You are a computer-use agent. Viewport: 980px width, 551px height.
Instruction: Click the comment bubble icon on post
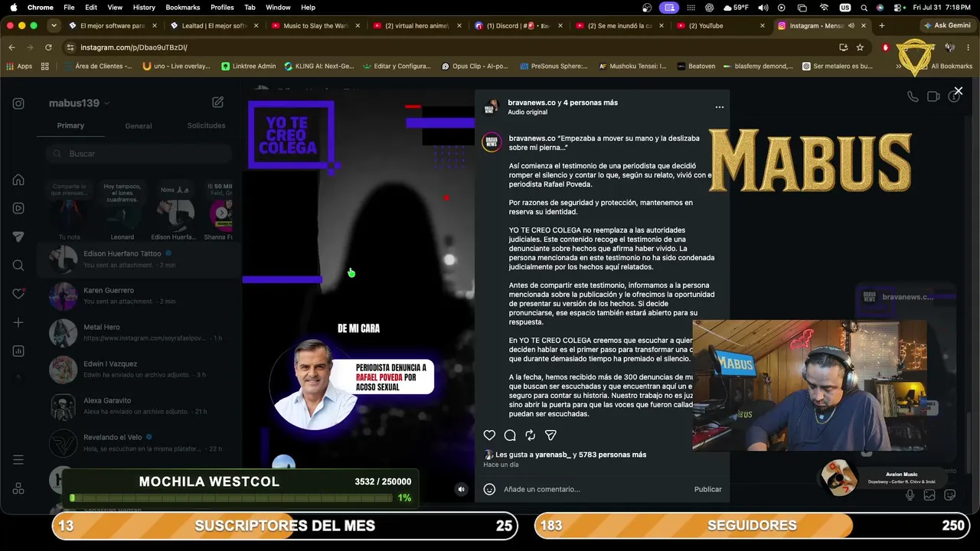510,435
